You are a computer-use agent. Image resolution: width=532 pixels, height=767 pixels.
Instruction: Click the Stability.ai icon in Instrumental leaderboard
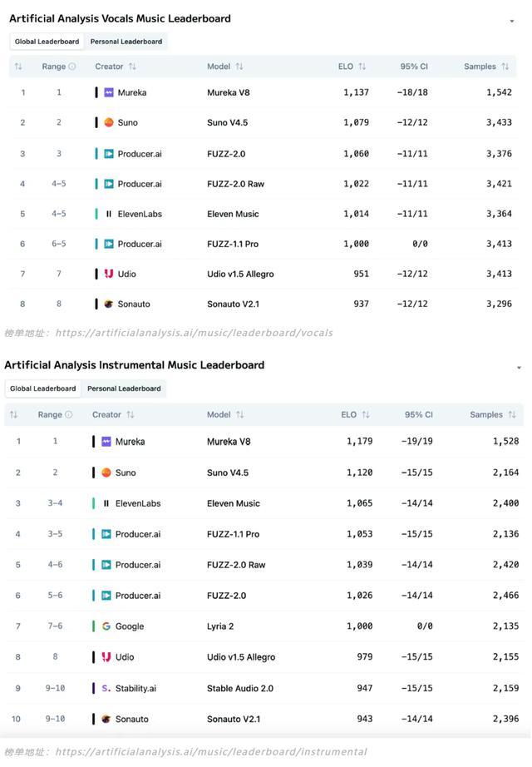(106, 688)
